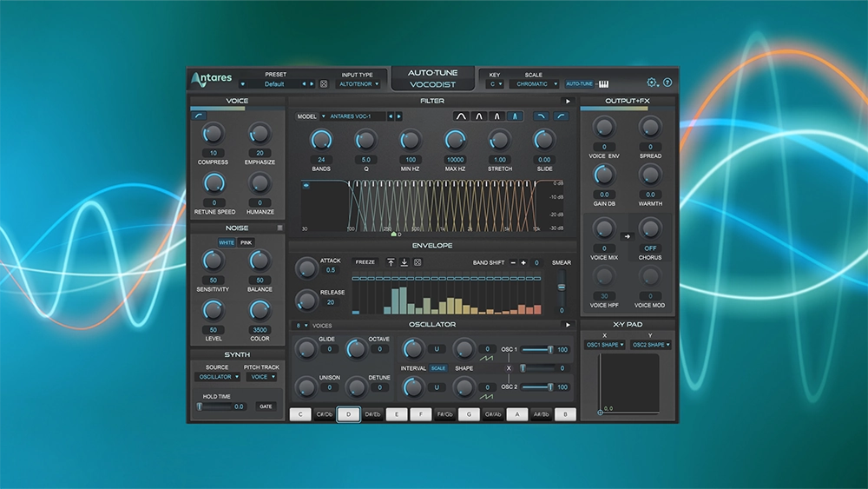
Task: Select the G note key
Action: click(469, 415)
